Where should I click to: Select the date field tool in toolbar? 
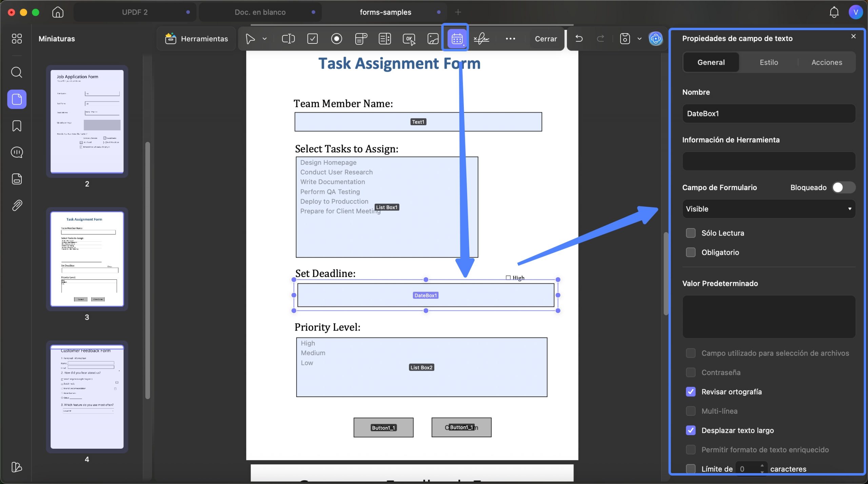click(x=456, y=39)
